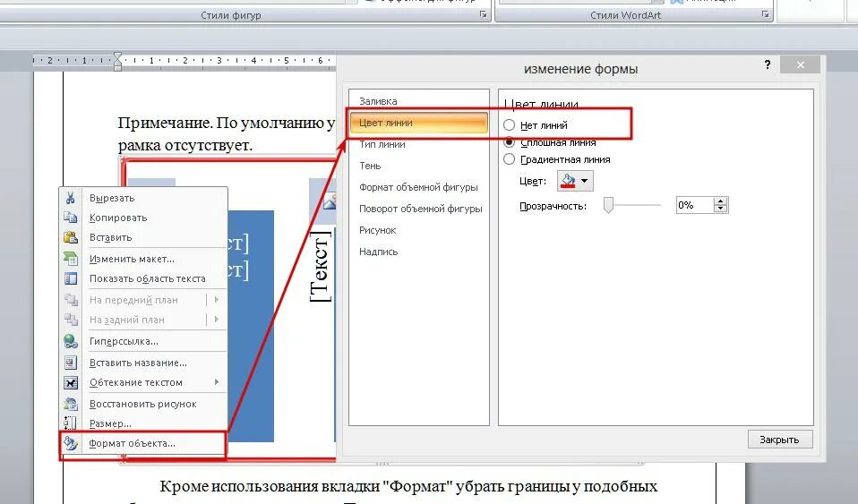Choose Вставить from the context menu
This screenshot has width=858, height=504.
(143, 237)
